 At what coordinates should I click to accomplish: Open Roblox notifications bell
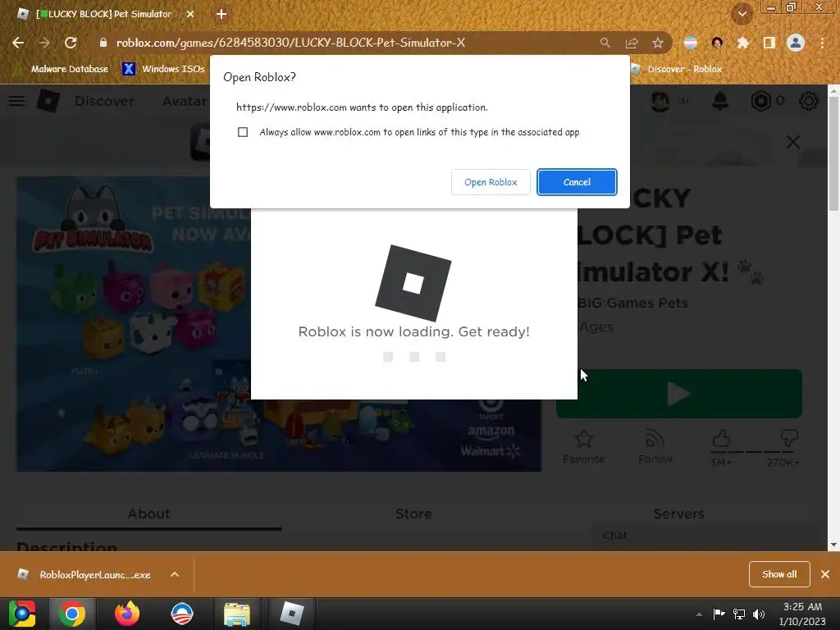point(720,101)
